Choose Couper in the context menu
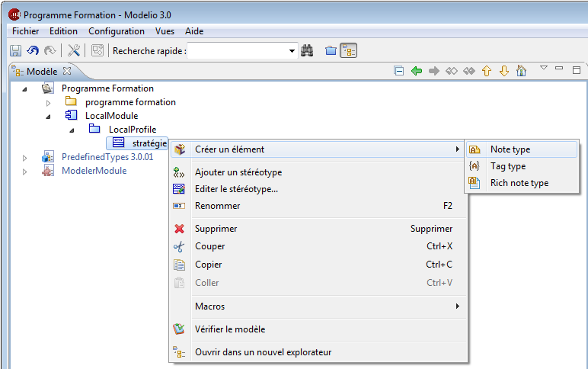Viewport: 588px width, 369px height. pos(318,246)
